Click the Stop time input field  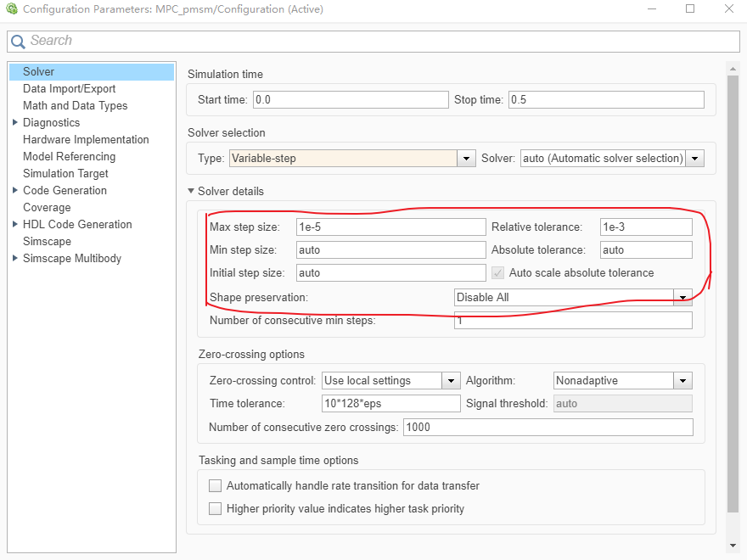(606, 100)
